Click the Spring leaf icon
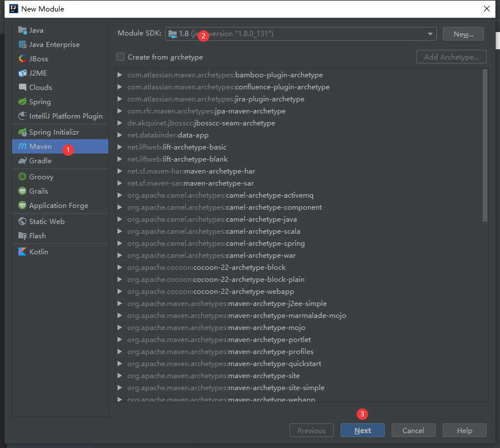 [22, 101]
